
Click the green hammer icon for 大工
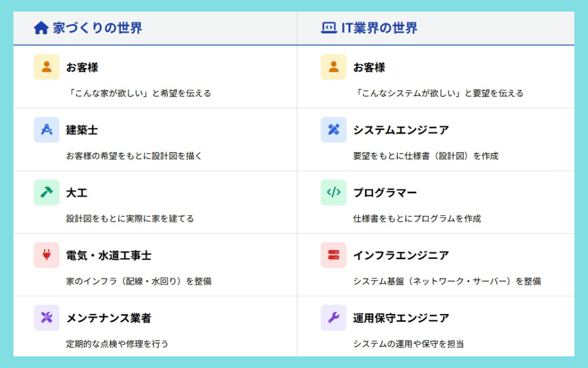click(47, 192)
